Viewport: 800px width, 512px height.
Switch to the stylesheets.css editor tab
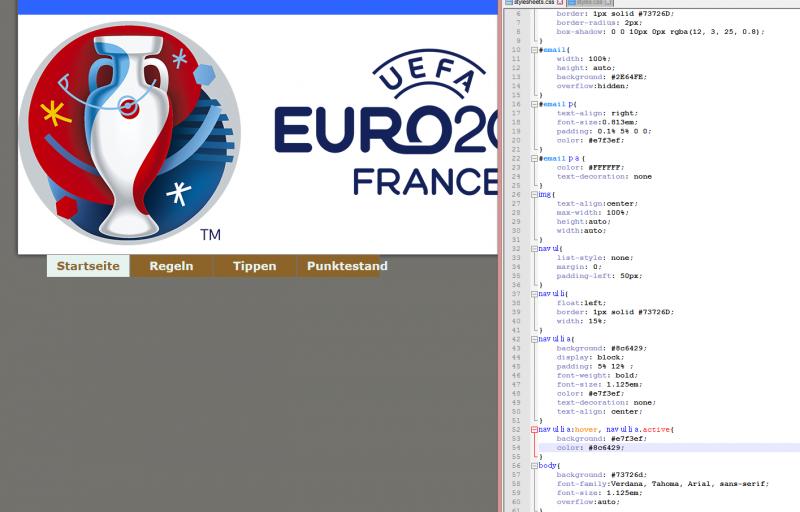pyautogui.click(x=533, y=3)
